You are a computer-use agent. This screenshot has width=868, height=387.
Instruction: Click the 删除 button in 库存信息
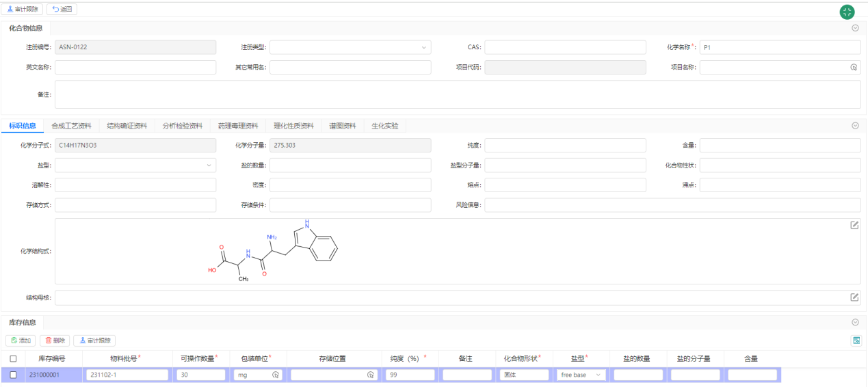55,341
